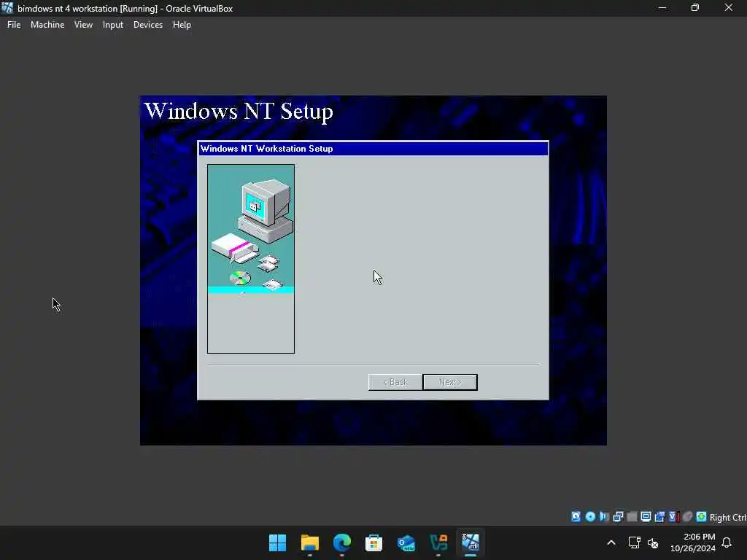This screenshot has height=560, width=747.
Task: Open the File menu
Action: [x=14, y=25]
